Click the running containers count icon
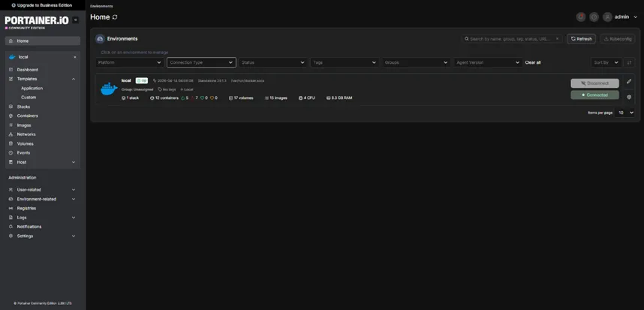The width and height of the screenshot is (644, 310). pos(183,98)
